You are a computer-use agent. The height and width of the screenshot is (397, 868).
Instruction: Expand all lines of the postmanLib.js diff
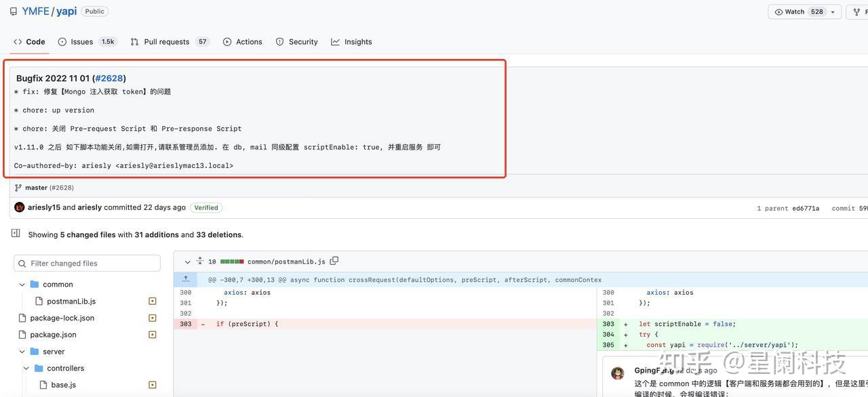200,261
